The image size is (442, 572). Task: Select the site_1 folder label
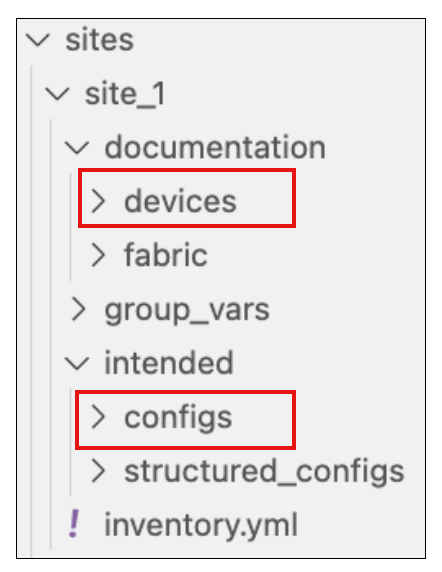[125, 94]
